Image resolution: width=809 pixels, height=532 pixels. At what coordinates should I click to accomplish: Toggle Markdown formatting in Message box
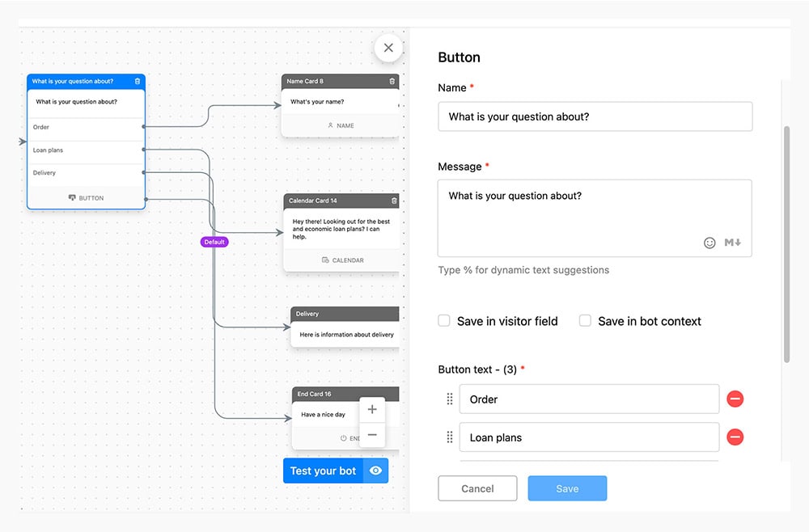[x=733, y=243]
